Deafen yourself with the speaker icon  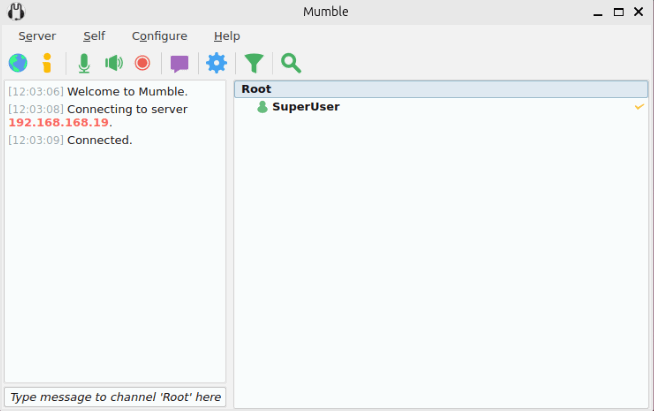click(114, 63)
